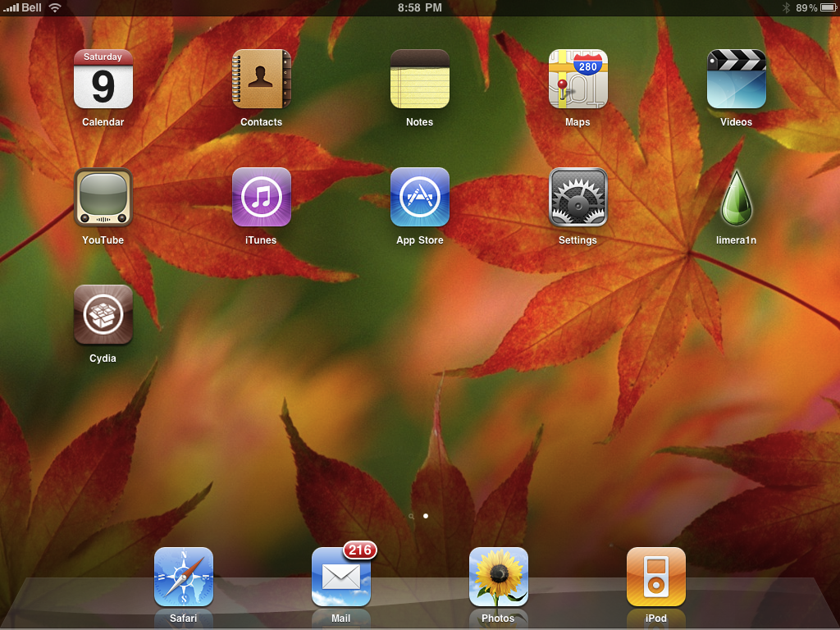Open the Notes app
This screenshot has height=630, width=840.
pyautogui.click(x=419, y=80)
